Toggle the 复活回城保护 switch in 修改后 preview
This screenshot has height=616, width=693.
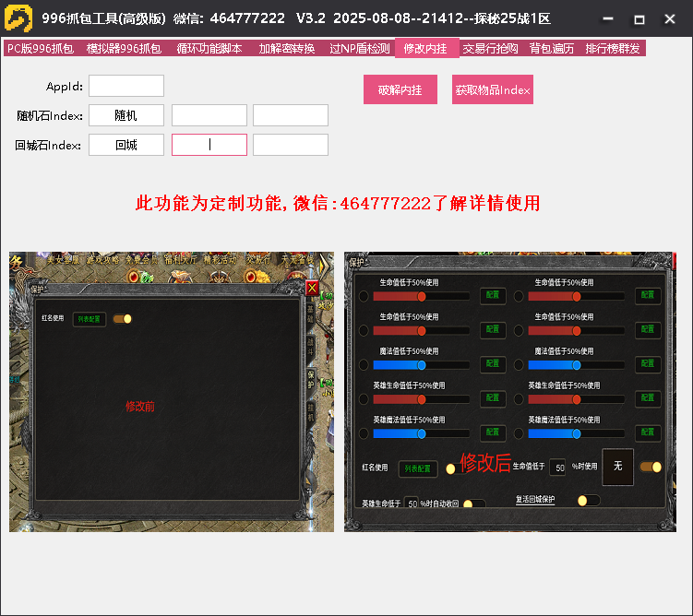[x=587, y=500]
